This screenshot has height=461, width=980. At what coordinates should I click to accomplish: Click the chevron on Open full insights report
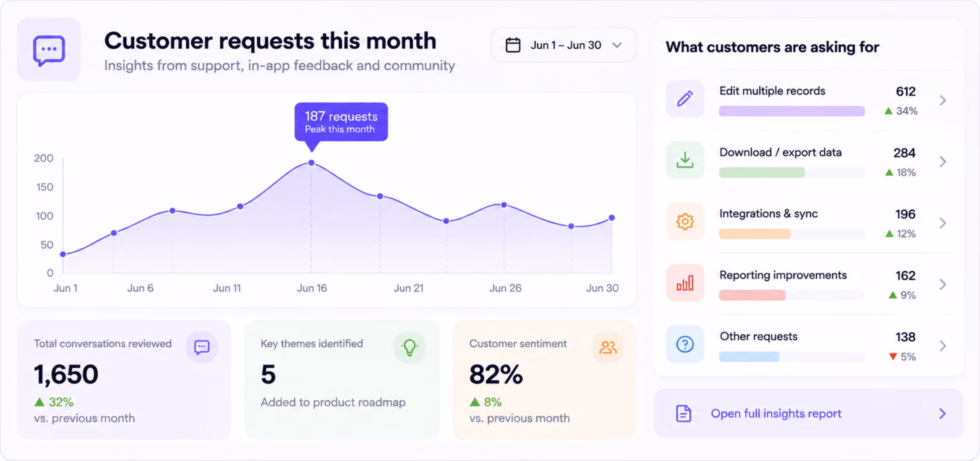click(942, 413)
